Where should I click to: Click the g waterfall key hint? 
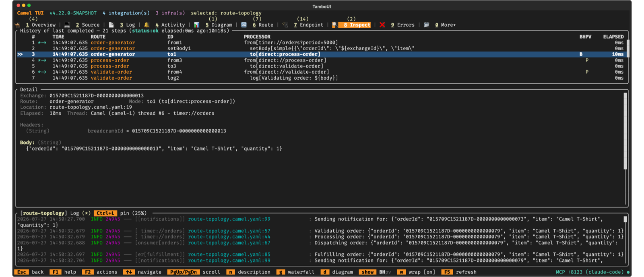click(295, 272)
